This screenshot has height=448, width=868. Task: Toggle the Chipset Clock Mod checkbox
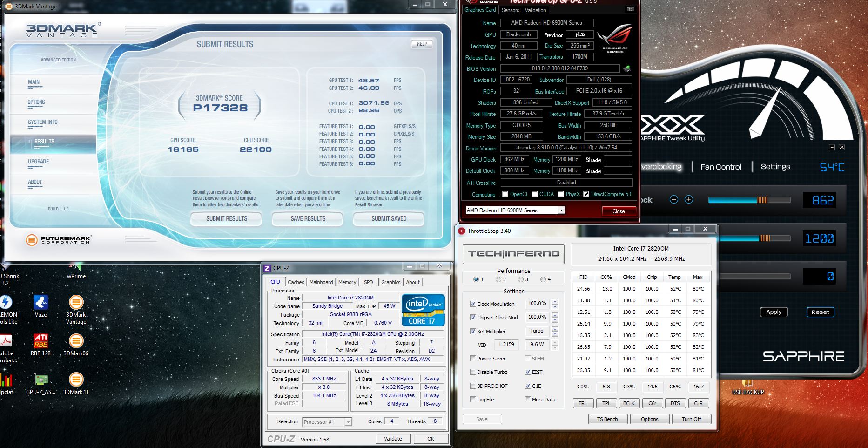473,318
